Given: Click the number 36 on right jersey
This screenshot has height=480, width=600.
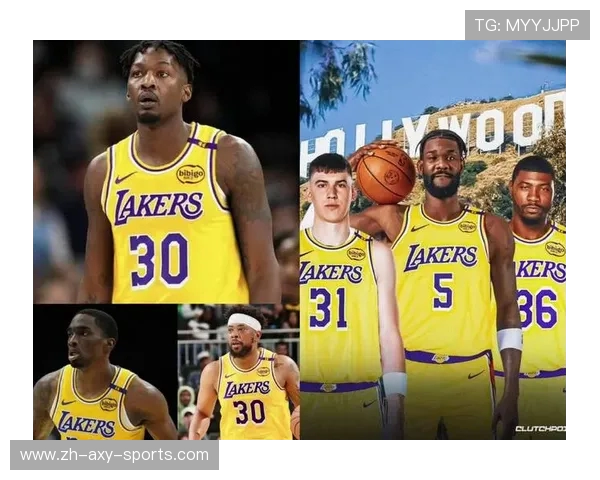Looking at the screenshot, I should pyautogui.click(x=539, y=308).
